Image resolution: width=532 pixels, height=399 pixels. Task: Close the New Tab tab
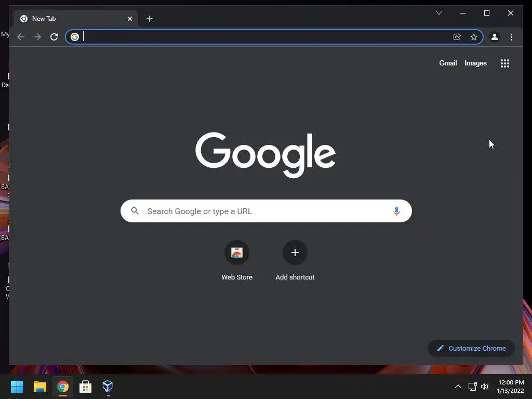click(x=129, y=19)
